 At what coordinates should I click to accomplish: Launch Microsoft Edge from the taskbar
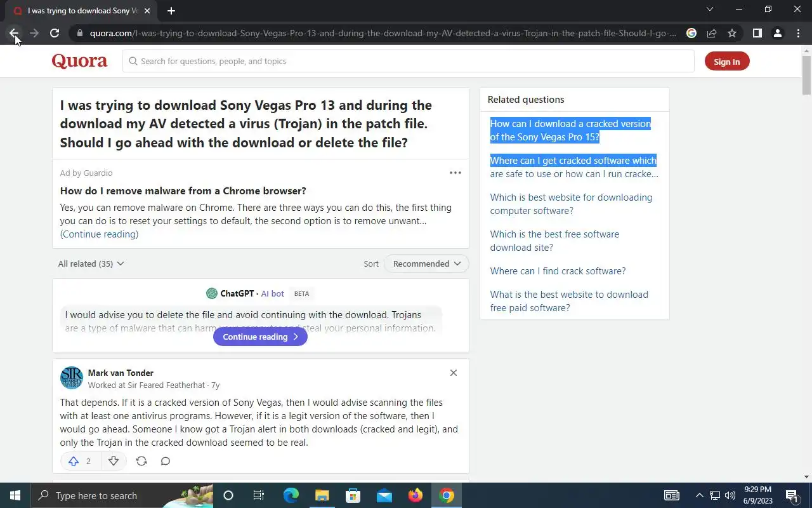tap(291, 495)
